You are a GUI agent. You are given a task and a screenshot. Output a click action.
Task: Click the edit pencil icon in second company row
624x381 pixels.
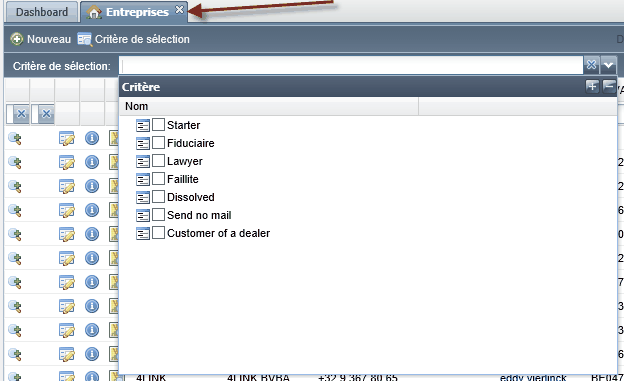(66, 162)
